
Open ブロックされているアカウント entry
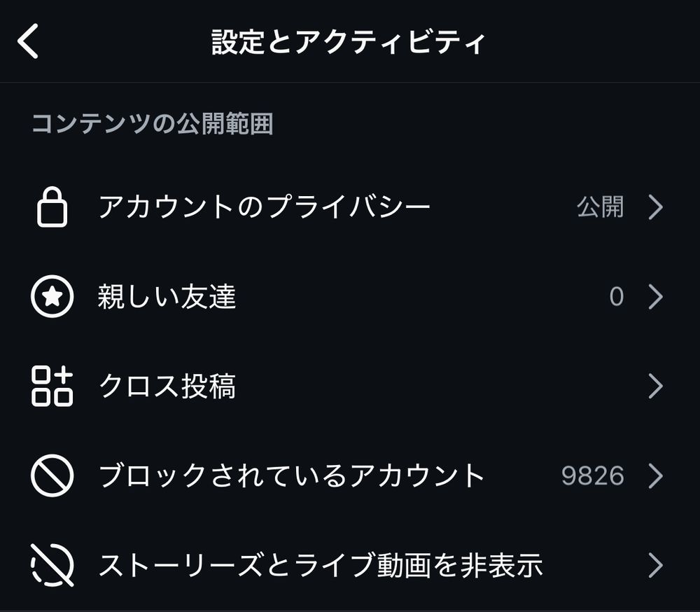click(x=291, y=476)
